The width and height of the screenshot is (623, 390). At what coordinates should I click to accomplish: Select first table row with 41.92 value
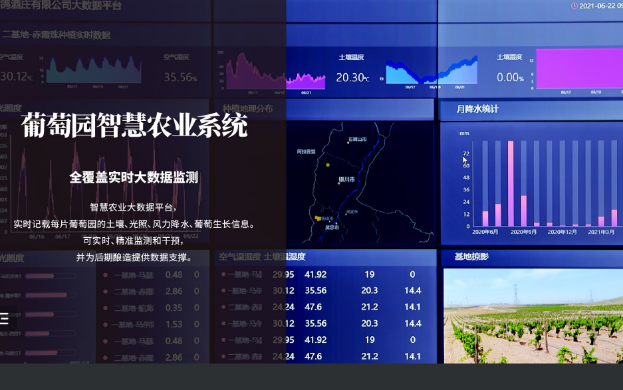click(x=325, y=274)
